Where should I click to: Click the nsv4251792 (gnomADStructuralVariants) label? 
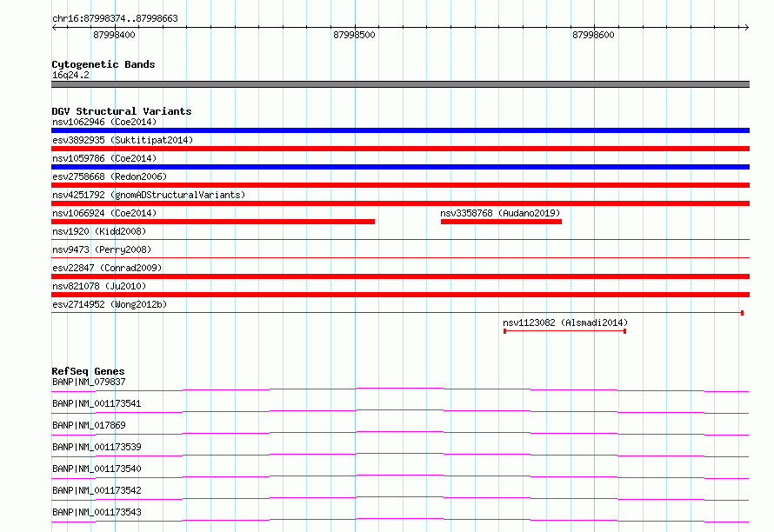click(x=149, y=195)
